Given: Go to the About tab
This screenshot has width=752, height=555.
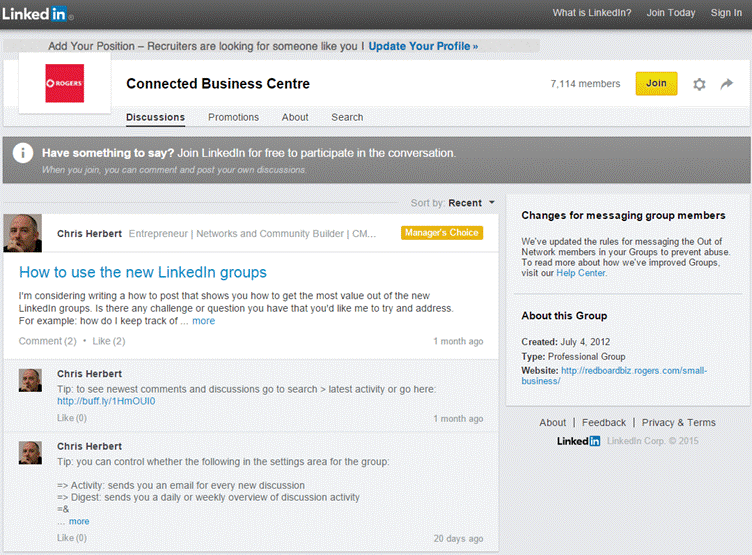Looking at the screenshot, I should tap(295, 117).
